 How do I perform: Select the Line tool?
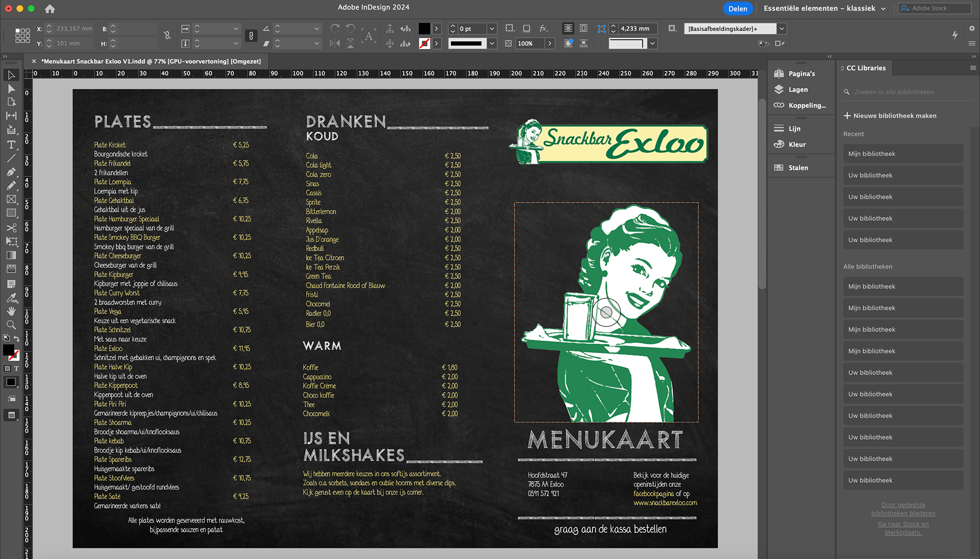click(x=11, y=159)
